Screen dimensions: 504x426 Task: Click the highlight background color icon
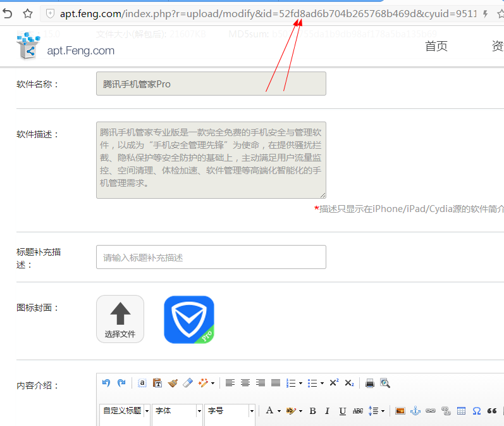pos(291,411)
